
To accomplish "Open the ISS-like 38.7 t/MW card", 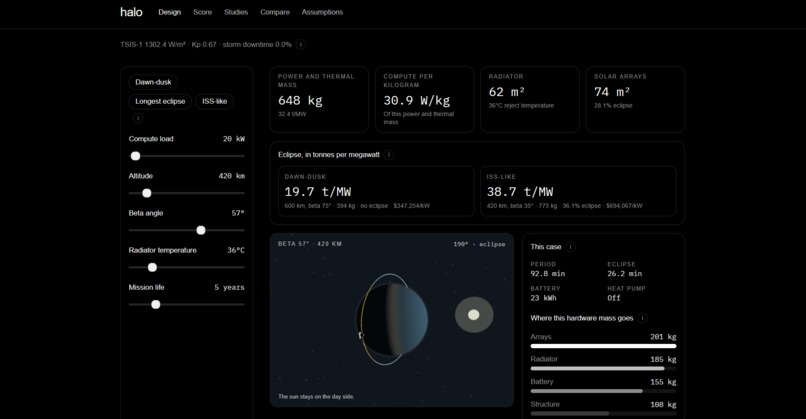I will pos(578,191).
